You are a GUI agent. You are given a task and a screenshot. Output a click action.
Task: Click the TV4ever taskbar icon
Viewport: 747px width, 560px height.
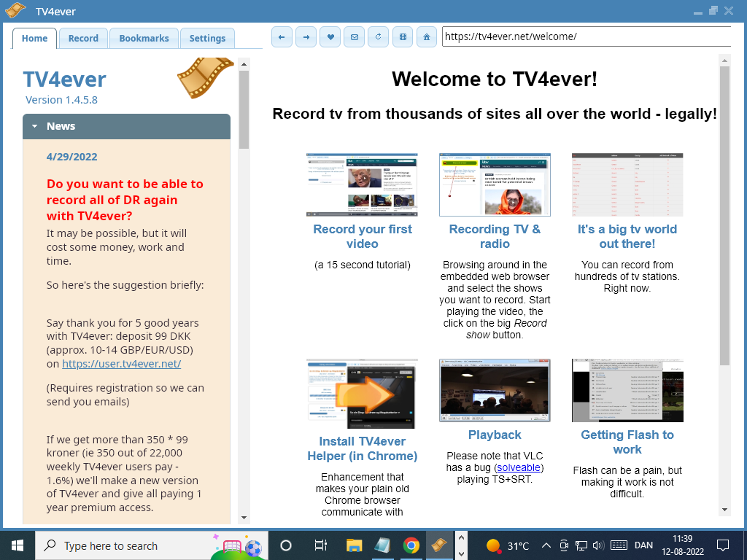coord(439,545)
